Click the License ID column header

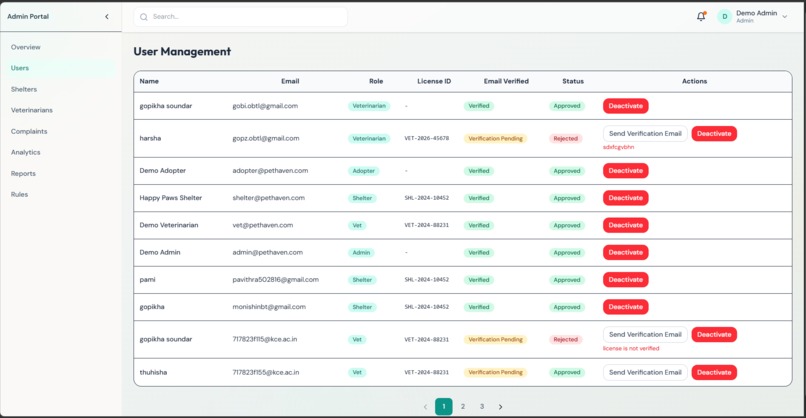(434, 81)
